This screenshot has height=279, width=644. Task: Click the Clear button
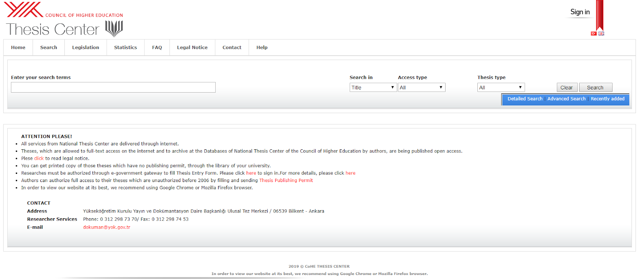click(x=566, y=87)
